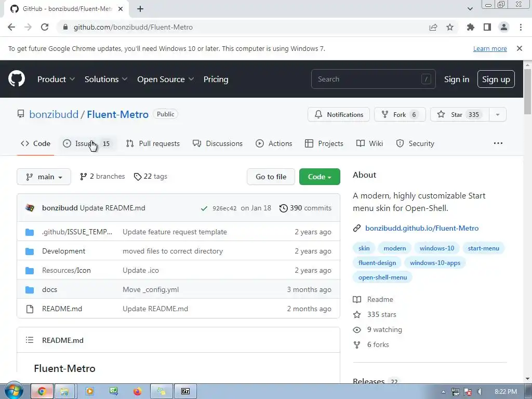Viewport: 532px width, 399px height.
Task: Open the Development folder
Action: pos(63,251)
